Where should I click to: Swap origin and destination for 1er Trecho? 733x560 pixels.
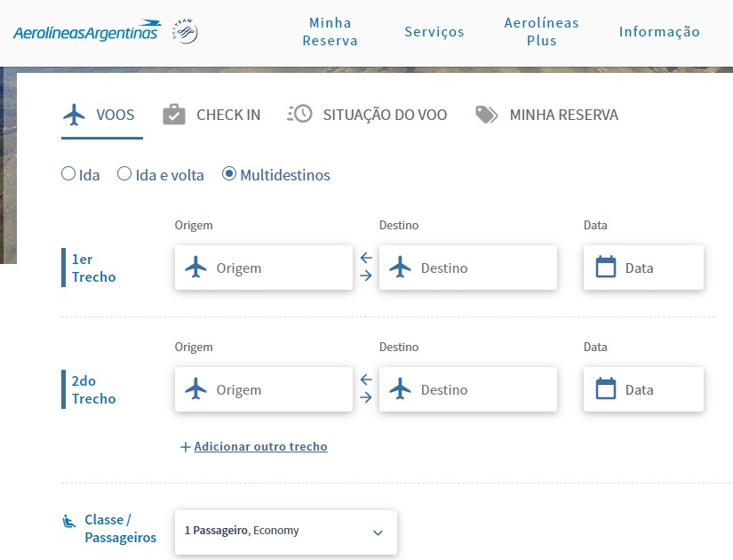click(366, 268)
